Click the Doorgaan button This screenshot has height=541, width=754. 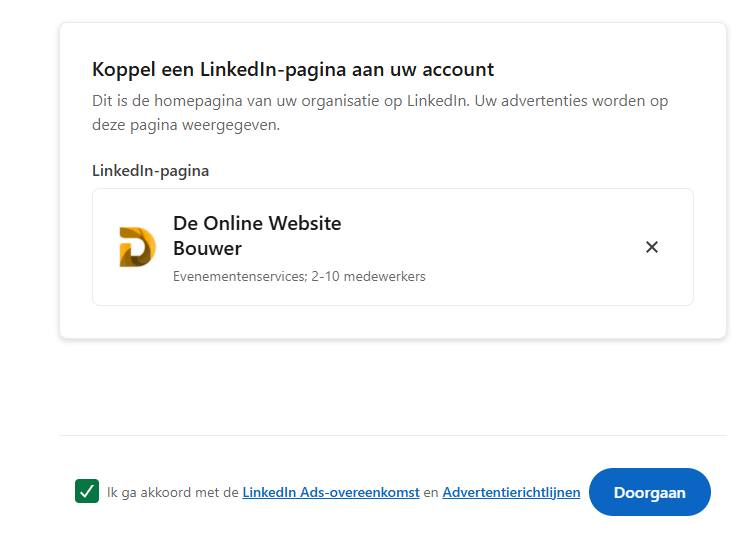pos(650,492)
